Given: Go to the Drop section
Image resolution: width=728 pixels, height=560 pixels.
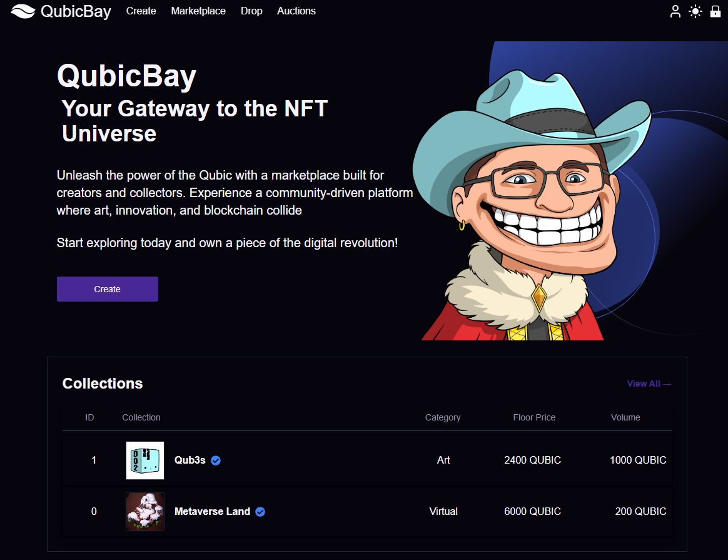Looking at the screenshot, I should (251, 11).
